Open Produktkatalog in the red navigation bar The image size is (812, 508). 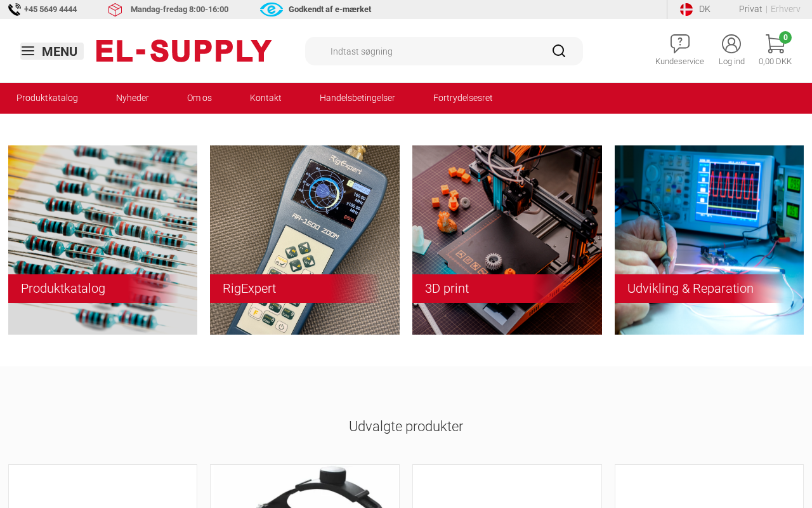click(x=47, y=98)
